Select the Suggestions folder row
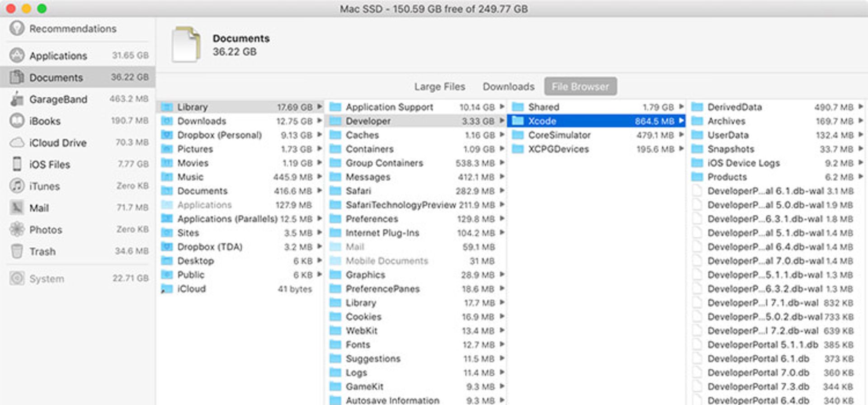 coord(415,359)
